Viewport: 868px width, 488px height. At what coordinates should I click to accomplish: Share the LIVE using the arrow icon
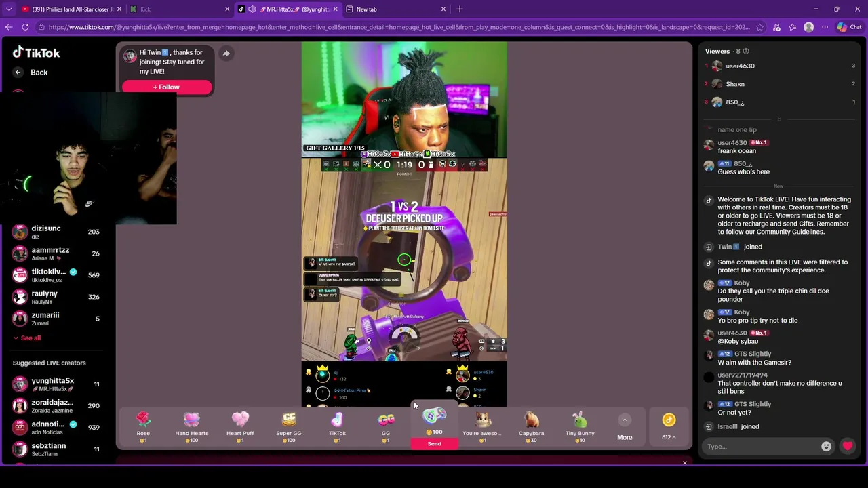click(226, 54)
